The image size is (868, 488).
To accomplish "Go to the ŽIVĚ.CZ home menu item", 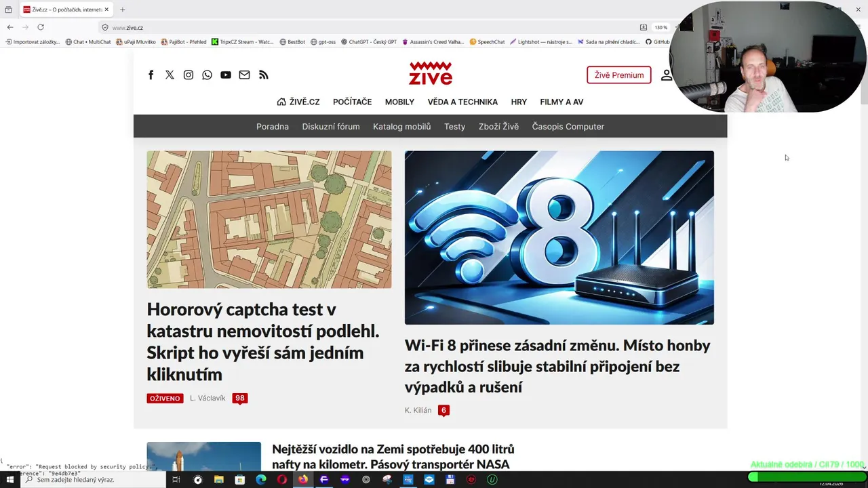I will pos(298,102).
